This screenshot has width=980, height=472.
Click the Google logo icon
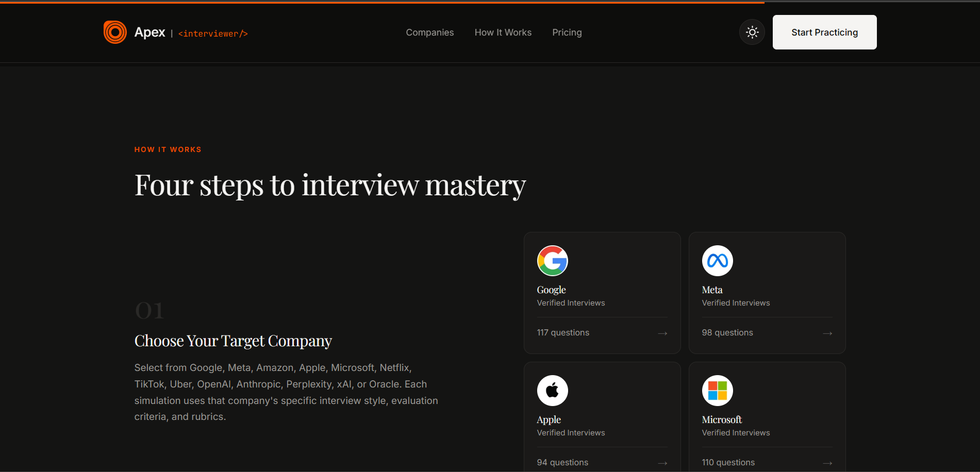(553, 261)
